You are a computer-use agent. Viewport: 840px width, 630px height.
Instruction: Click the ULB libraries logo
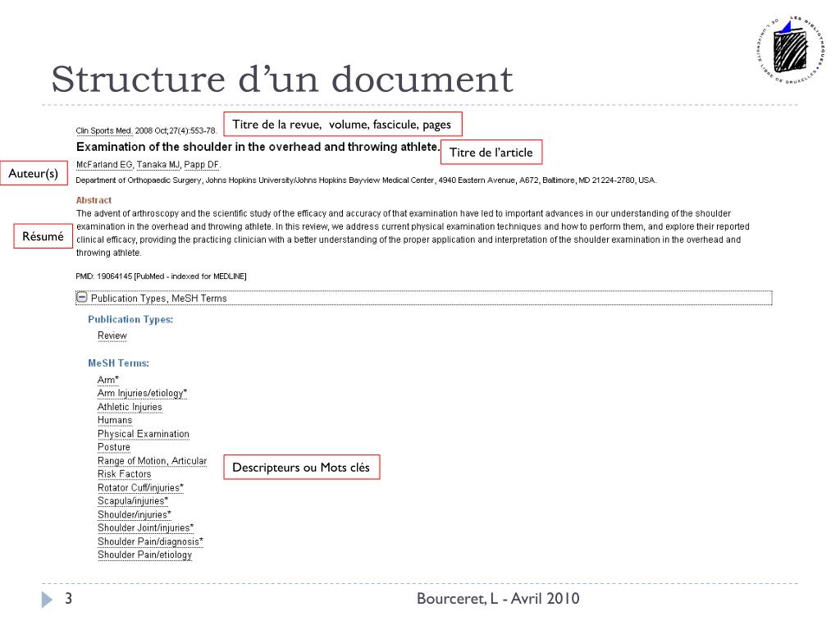(x=791, y=50)
